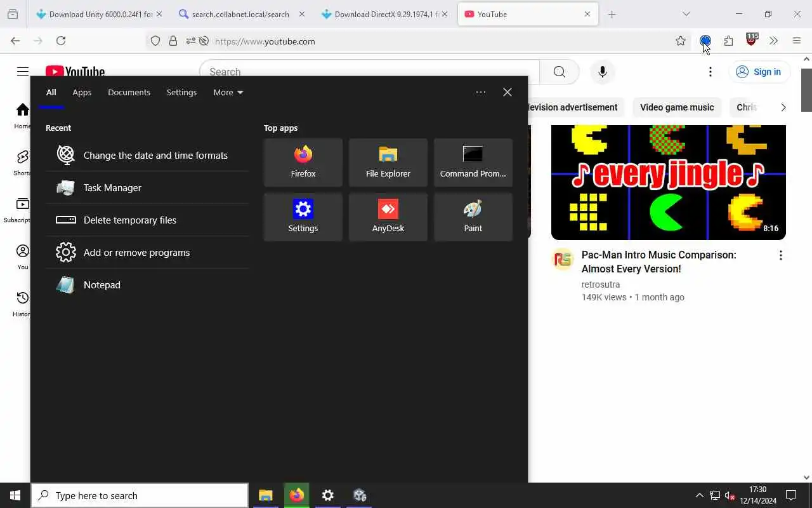Bookmark this page with star icon
Screen dimensions: 812x508
click(681, 41)
